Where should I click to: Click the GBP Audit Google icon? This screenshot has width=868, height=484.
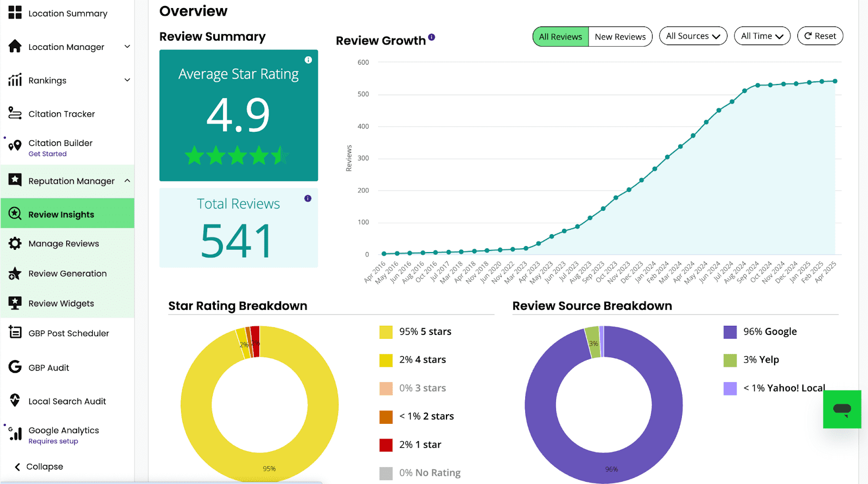[x=15, y=367]
